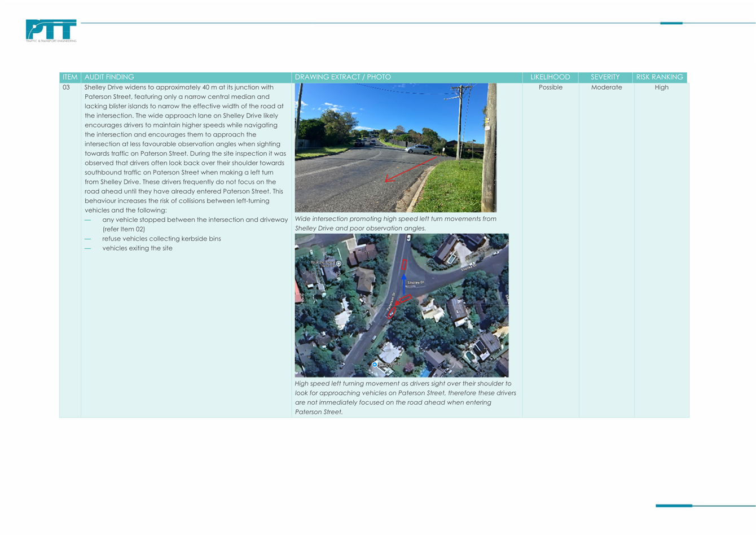
Task: Click the SEVERITY column header
Action: pyautogui.click(x=605, y=77)
